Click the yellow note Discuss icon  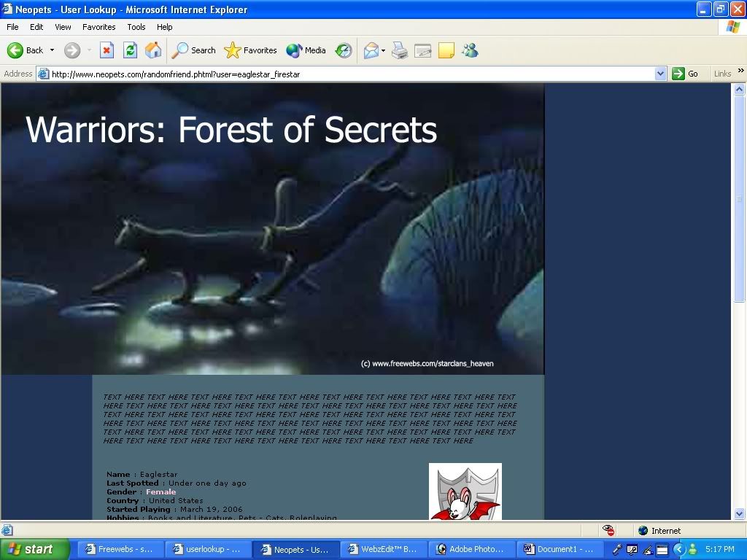point(446,50)
